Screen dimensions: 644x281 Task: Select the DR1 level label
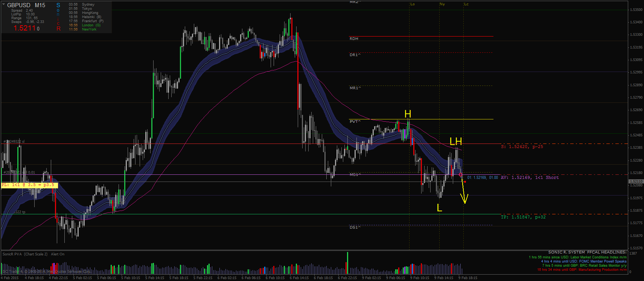355,55
